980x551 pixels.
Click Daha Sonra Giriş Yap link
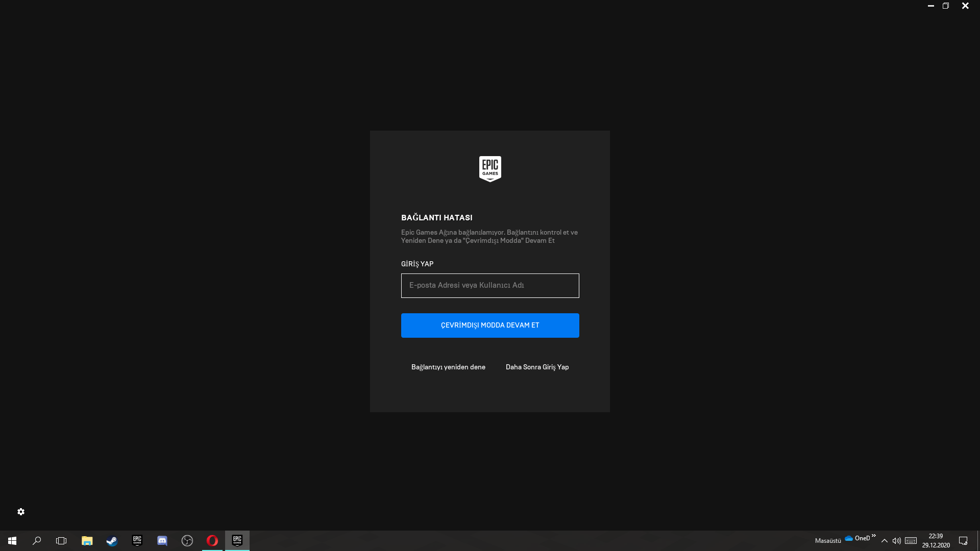tap(537, 367)
